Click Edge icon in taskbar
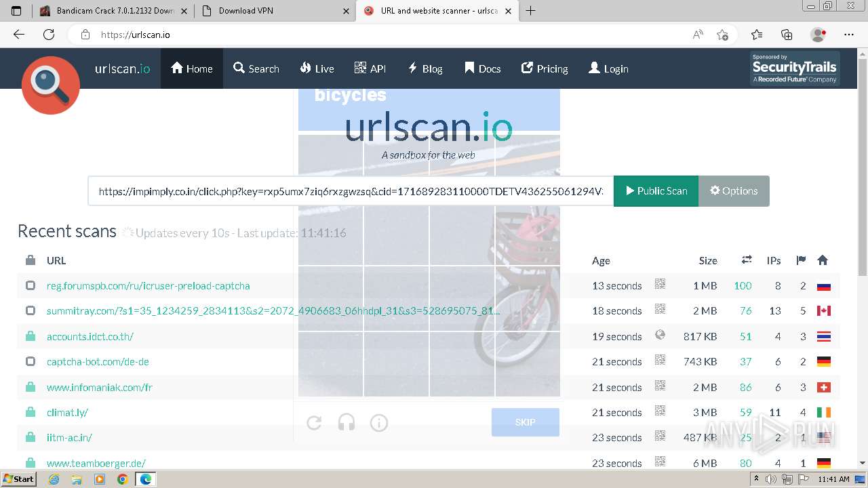 tap(145, 479)
